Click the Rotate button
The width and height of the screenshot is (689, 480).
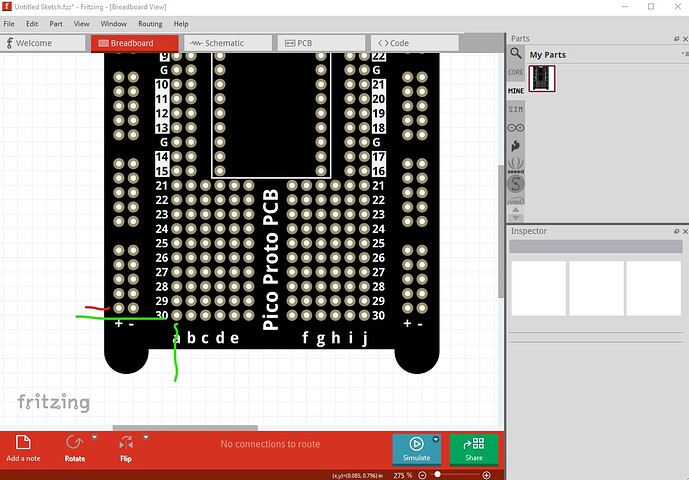click(x=75, y=448)
